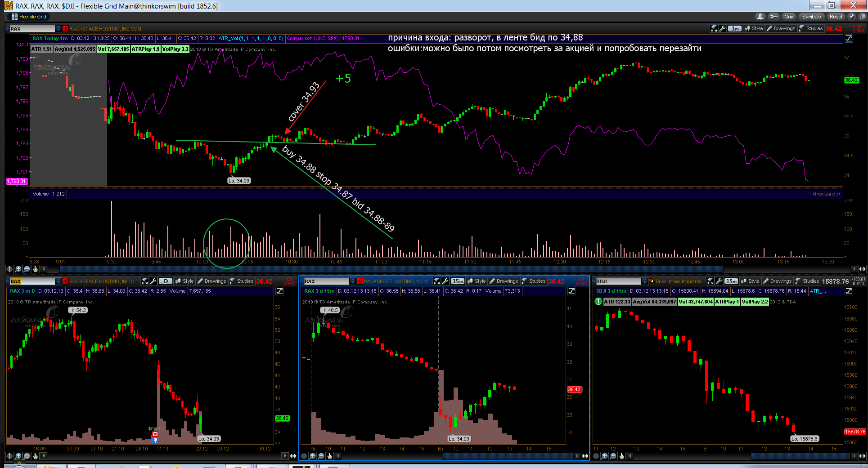Open the 1m timeframe selector
Screen dimensions: 868x468
735,28
